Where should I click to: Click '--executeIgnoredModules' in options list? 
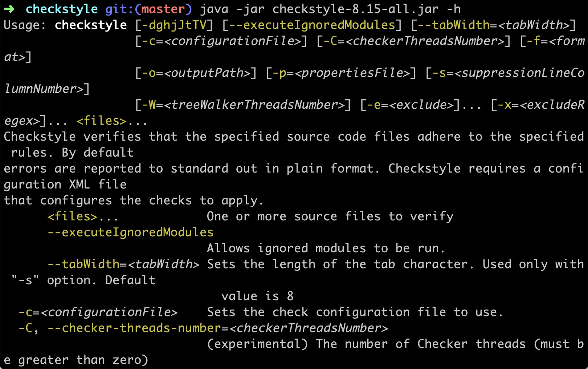[x=130, y=232]
